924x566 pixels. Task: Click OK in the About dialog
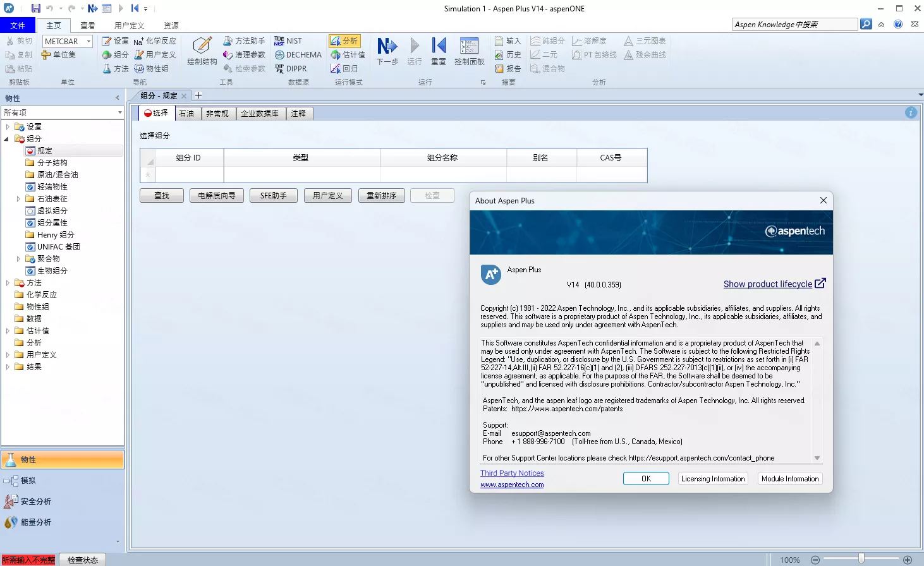(x=645, y=478)
